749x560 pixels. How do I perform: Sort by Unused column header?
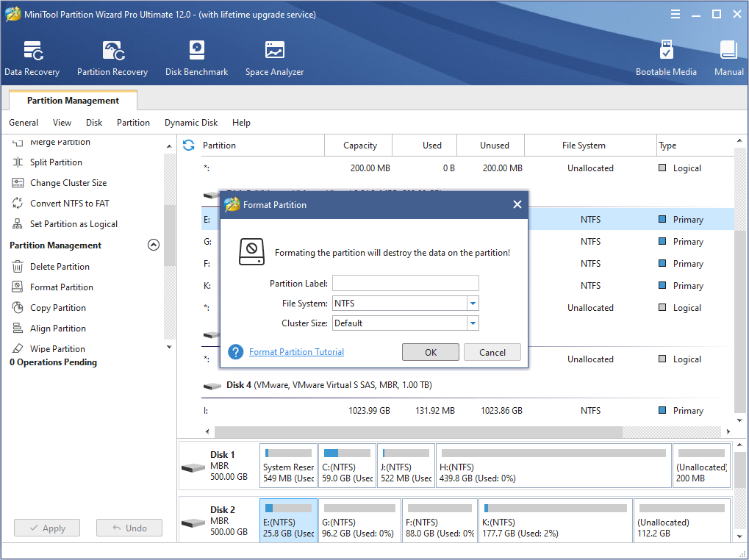[x=490, y=145]
